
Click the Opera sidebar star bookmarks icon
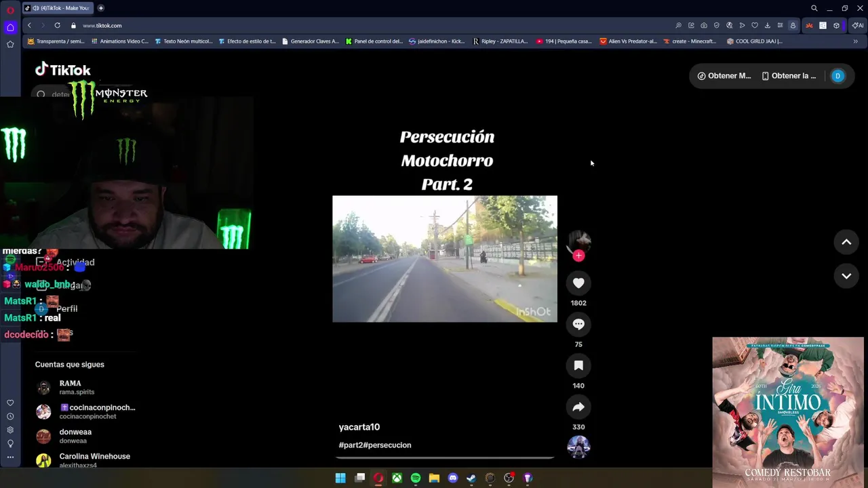click(10, 45)
